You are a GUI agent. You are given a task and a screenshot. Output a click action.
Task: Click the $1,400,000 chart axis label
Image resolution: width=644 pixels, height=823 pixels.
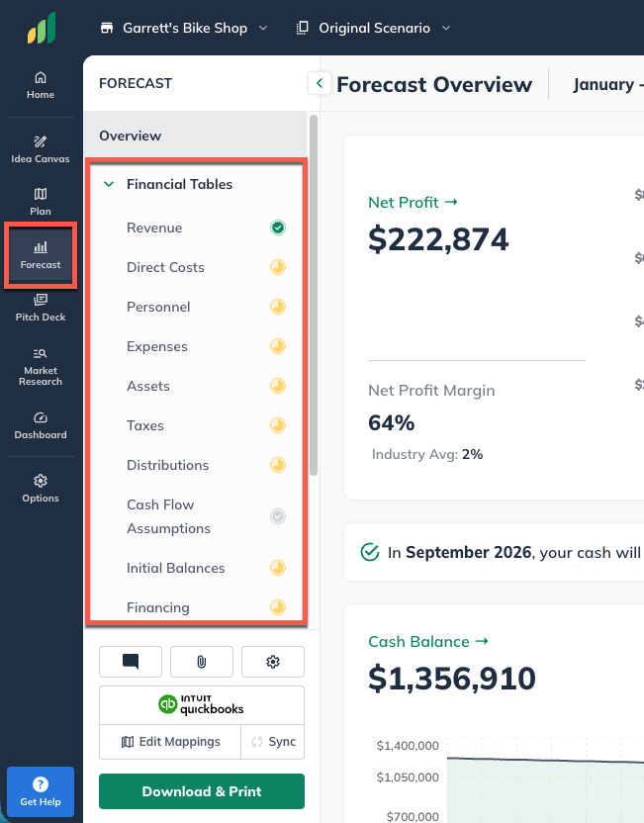408,745
